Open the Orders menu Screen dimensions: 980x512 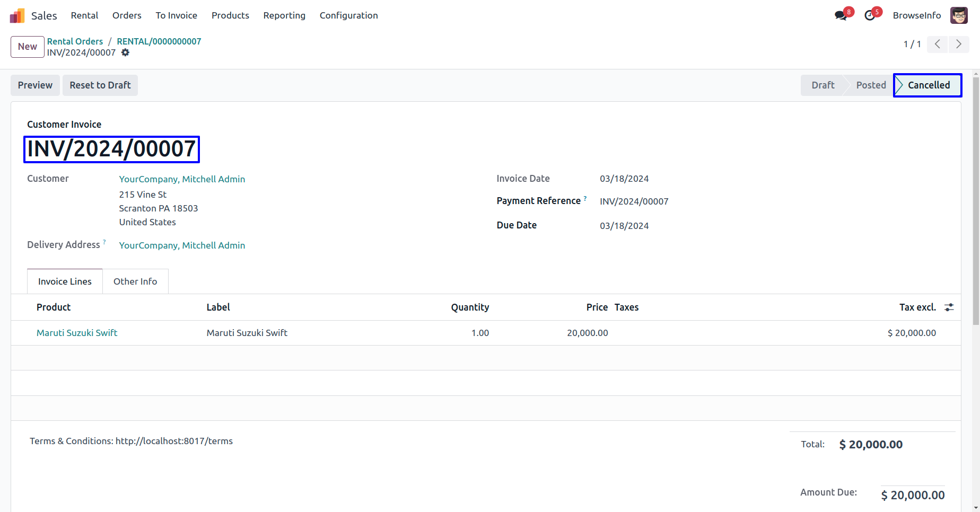127,15
